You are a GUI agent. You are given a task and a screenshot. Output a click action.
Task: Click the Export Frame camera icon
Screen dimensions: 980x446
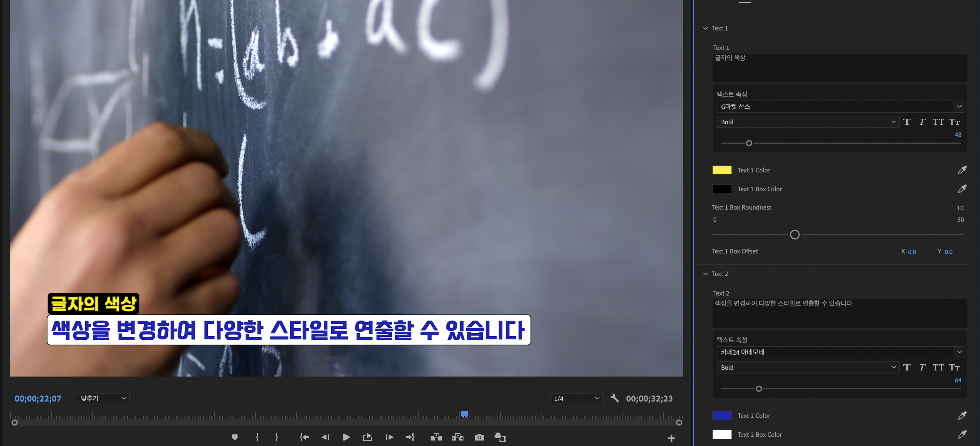click(479, 437)
